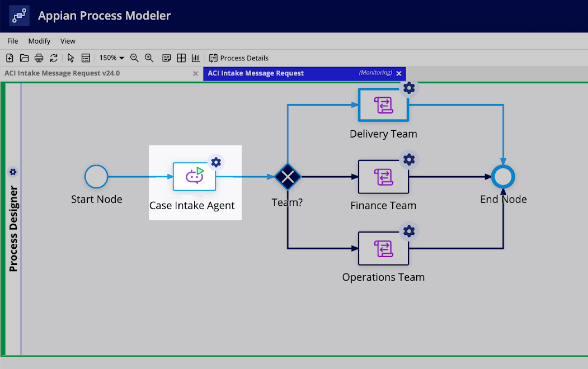Open the Operations Team gear settings
The image size is (588, 369).
409,231
